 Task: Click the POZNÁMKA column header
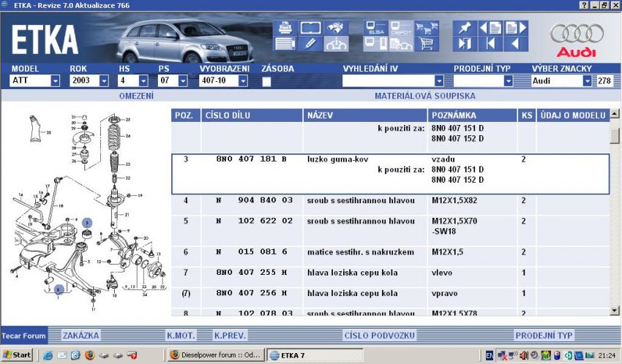tap(473, 115)
